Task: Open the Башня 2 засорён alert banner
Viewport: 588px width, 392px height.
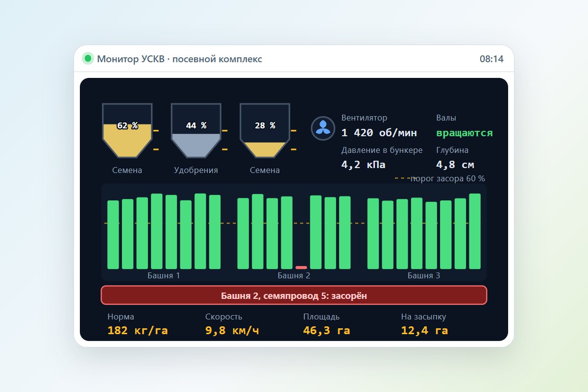Action: coord(294,295)
